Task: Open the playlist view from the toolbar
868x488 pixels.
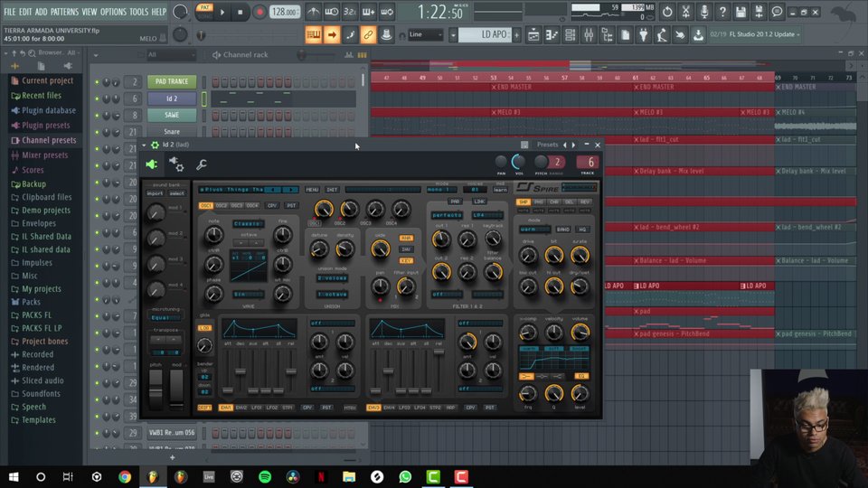Action: pos(533,35)
